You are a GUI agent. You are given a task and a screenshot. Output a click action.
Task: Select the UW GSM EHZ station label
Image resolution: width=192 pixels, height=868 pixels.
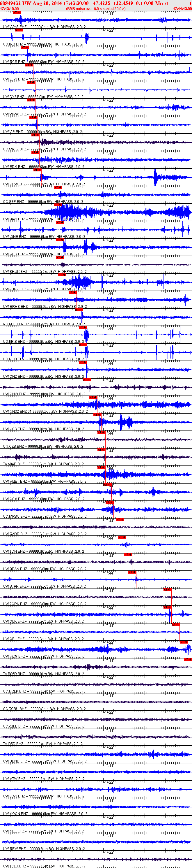15,500
